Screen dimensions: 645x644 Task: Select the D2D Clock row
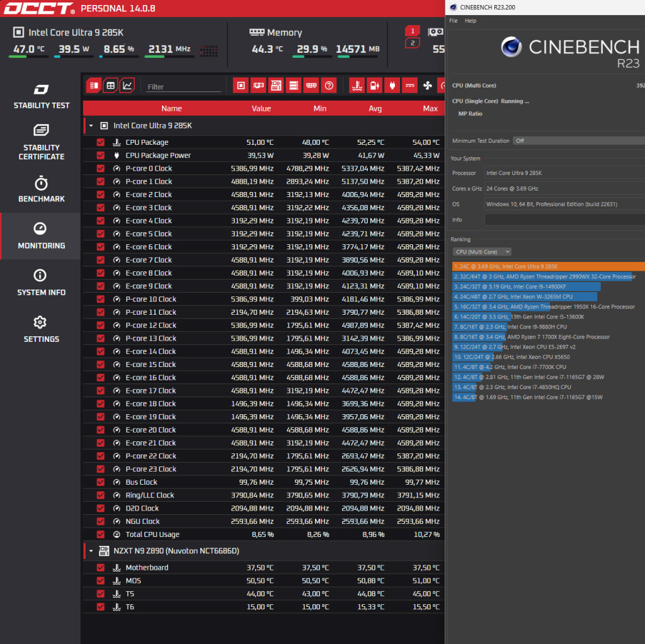click(264, 508)
